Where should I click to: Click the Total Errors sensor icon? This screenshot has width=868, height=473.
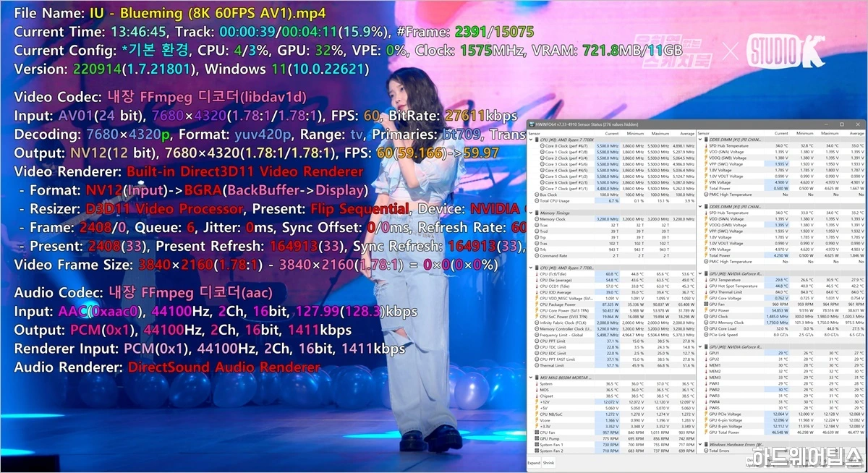click(x=705, y=451)
